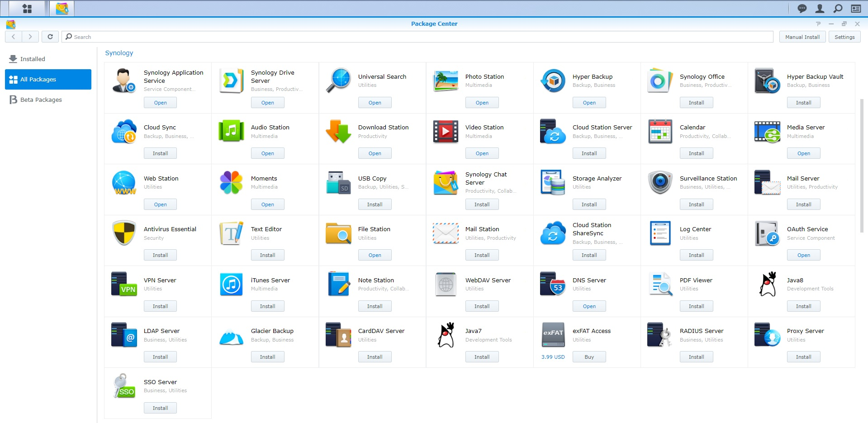Image resolution: width=868 pixels, height=423 pixels.
Task: Click the RADIUS Server icon
Action: 660,335
